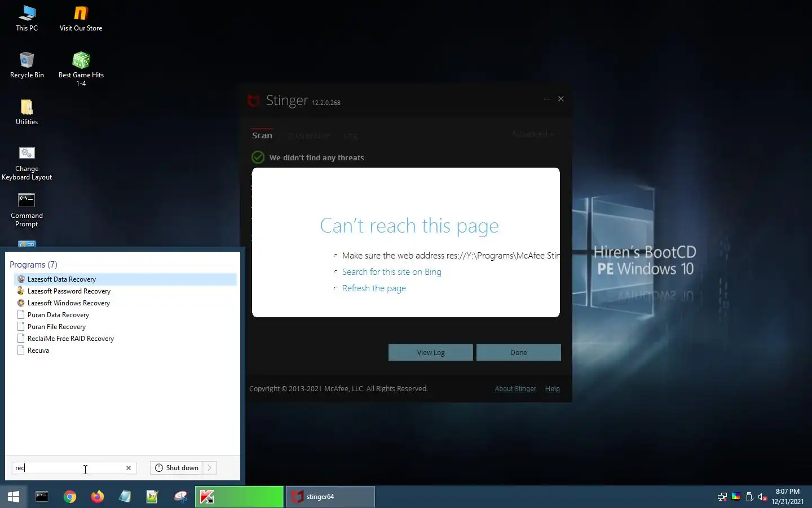
Task: Open the Stinger Help link
Action: point(553,389)
